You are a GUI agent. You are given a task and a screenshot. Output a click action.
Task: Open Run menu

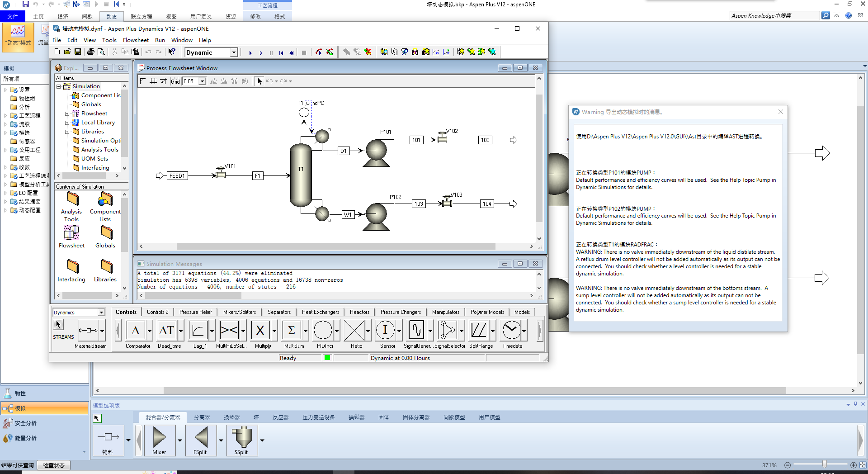point(160,40)
